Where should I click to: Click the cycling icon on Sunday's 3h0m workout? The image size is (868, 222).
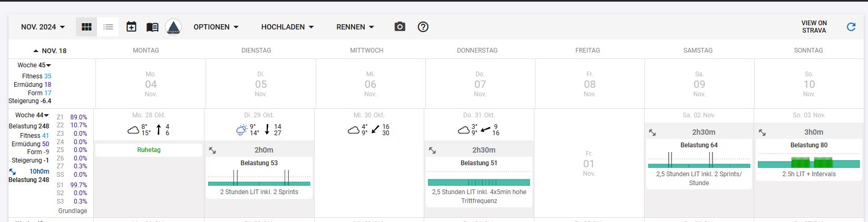coord(762,133)
